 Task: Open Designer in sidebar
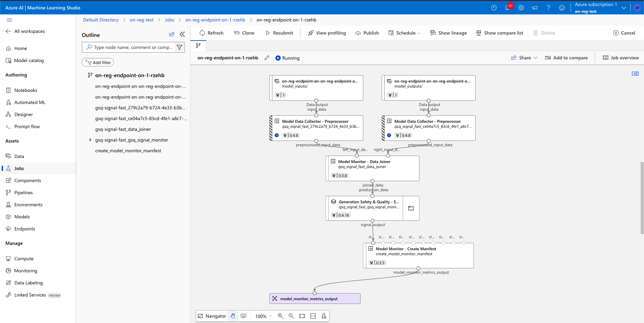[20, 114]
